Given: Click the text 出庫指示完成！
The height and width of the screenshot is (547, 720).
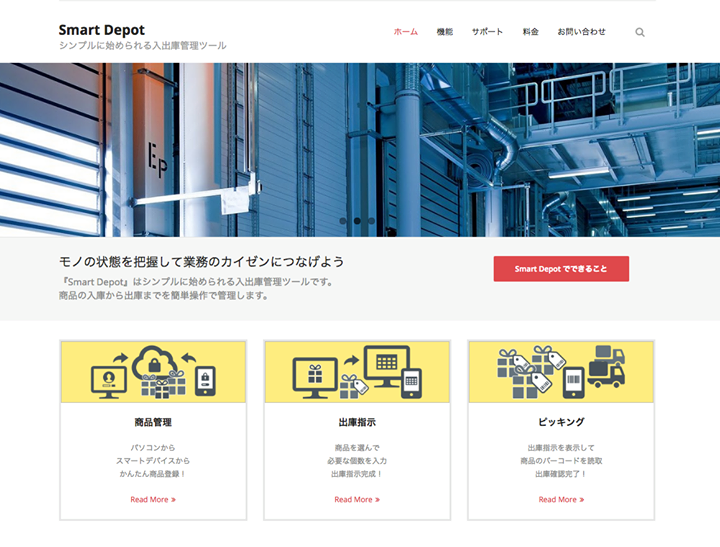Looking at the screenshot, I should click(357, 474).
